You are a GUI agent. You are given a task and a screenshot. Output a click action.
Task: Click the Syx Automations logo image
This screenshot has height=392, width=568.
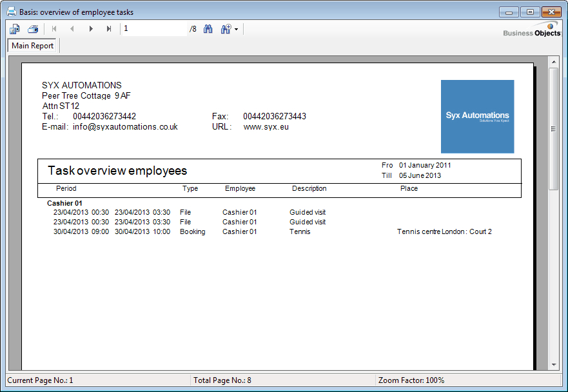[x=477, y=116]
